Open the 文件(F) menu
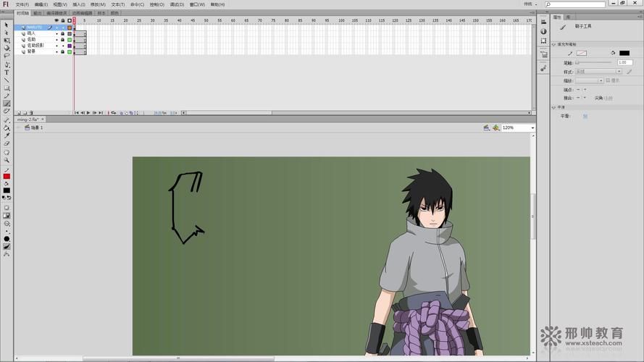The image size is (644, 362). tap(22, 4)
